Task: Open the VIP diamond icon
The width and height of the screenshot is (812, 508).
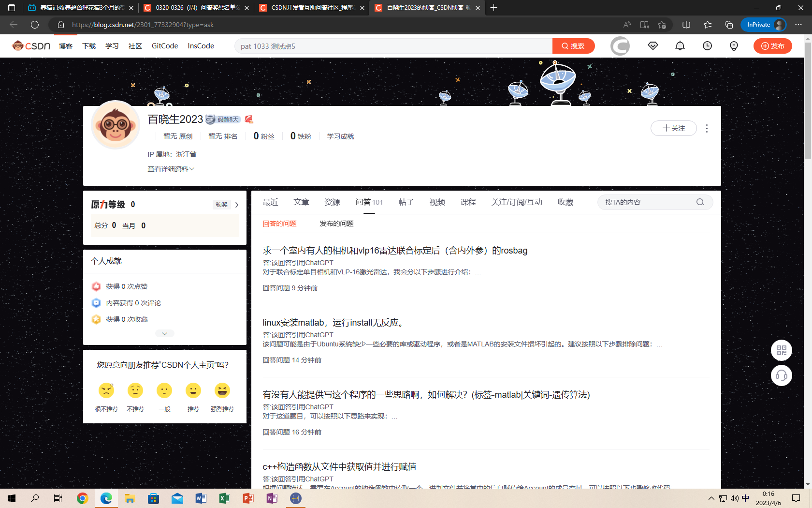Action: pos(652,46)
